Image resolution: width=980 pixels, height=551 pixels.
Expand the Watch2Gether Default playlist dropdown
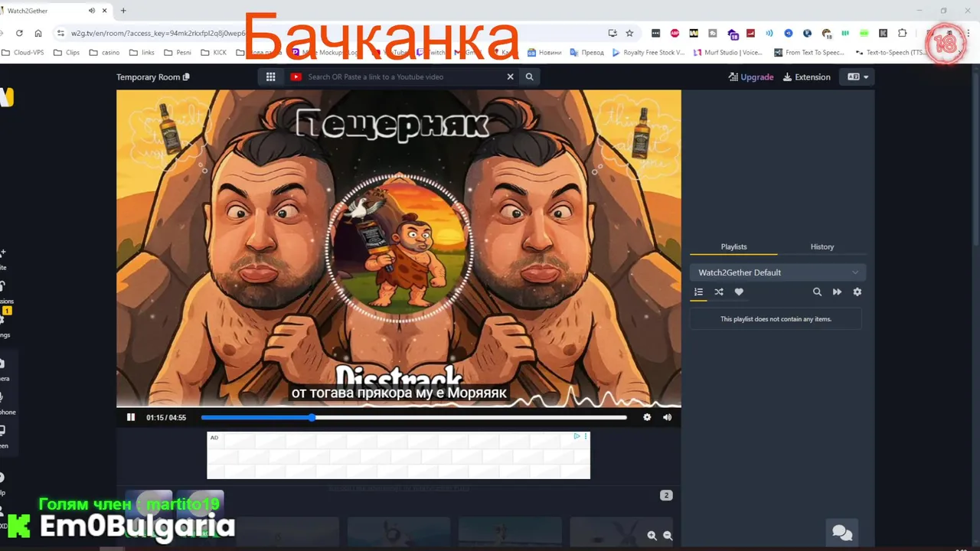pyautogui.click(x=778, y=272)
